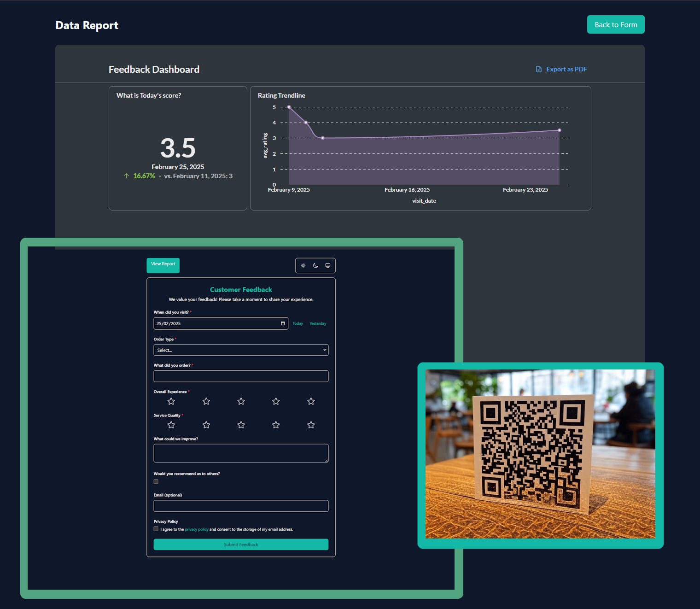Select the last trendline point near 3.5
The height and width of the screenshot is (609, 700).
pos(560,130)
